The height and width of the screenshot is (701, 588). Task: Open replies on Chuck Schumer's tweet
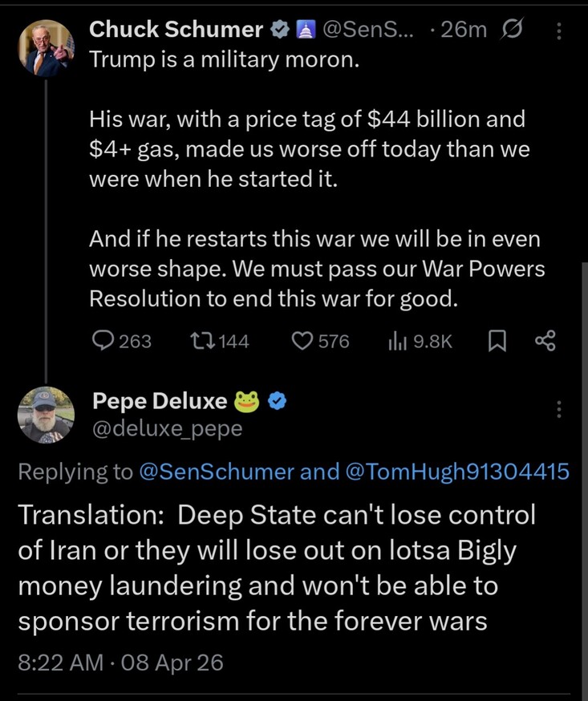pos(105,342)
